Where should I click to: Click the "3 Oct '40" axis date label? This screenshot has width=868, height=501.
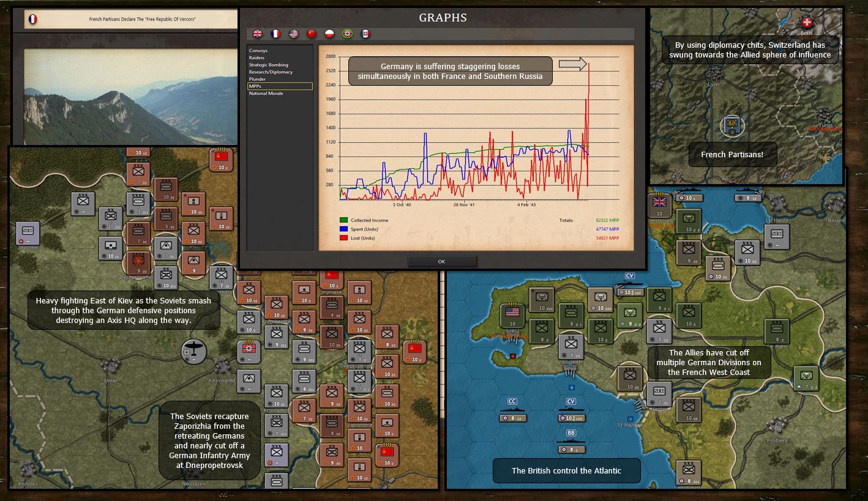pyautogui.click(x=402, y=205)
